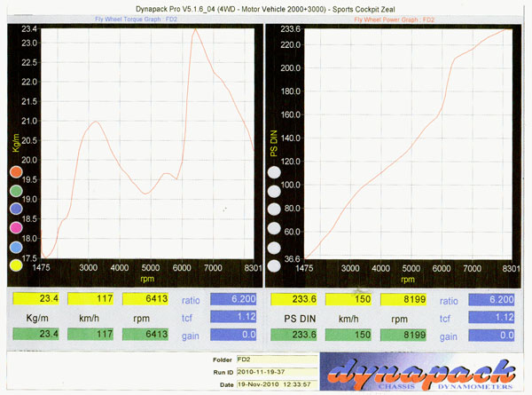The width and height of the screenshot is (532, 395).
Task: Click yellow power value 233.6 field
Action: point(293,299)
